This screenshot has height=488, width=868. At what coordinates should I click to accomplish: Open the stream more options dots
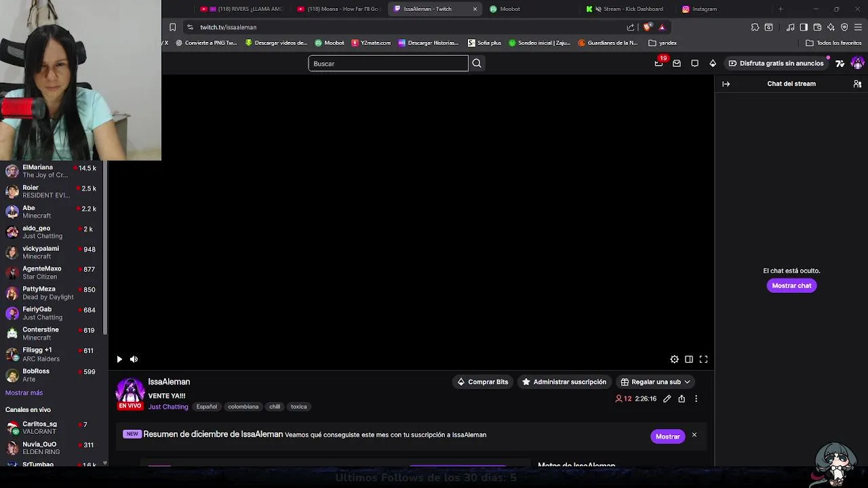(x=696, y=399)
